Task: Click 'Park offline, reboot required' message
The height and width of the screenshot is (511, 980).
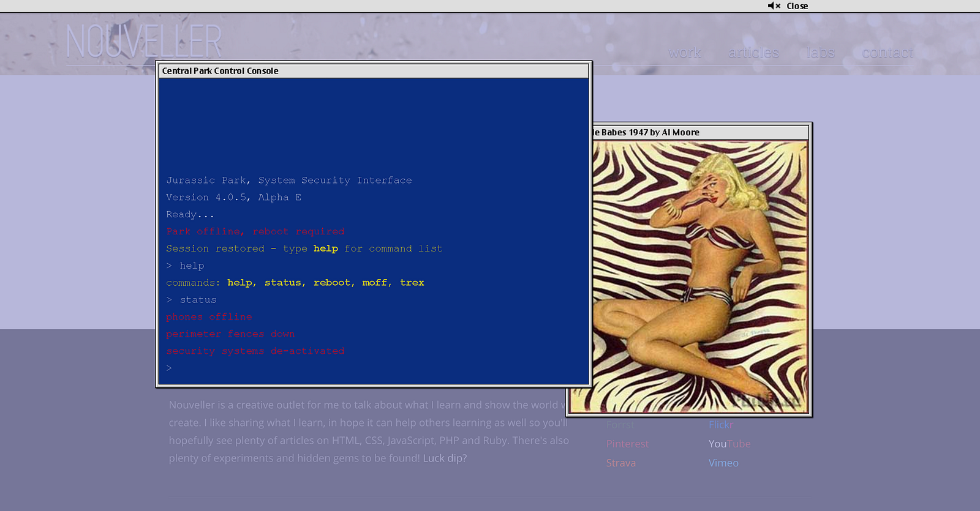Action: 255,231
